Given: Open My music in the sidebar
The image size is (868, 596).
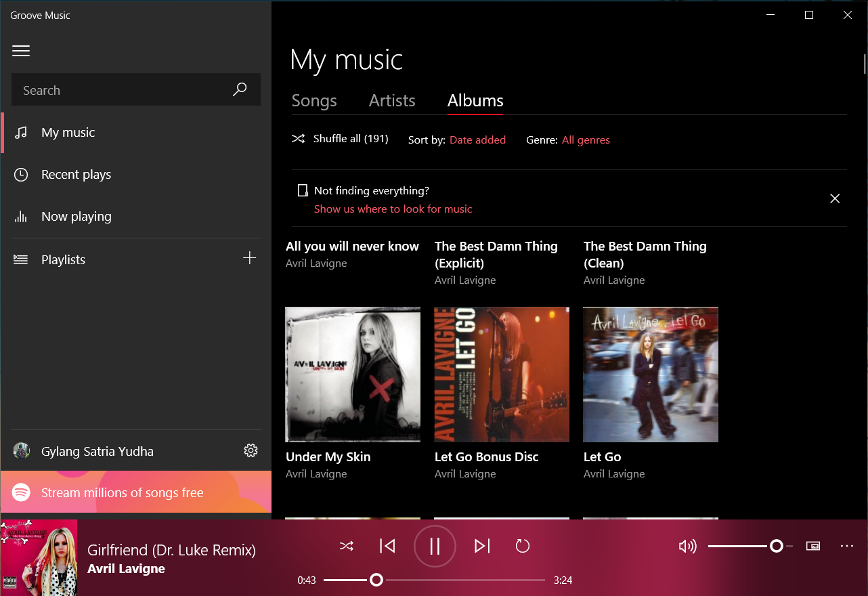Looking at the screenshot, I should point(136,133).
